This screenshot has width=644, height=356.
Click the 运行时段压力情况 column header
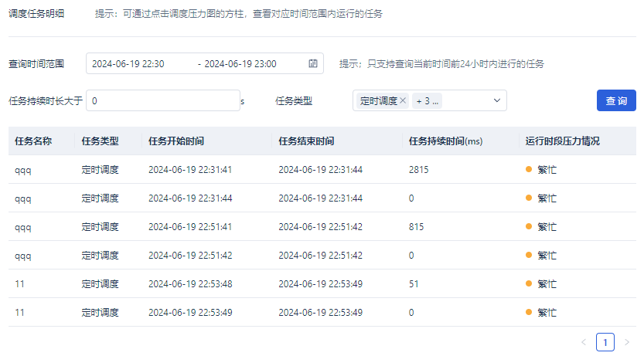tap(562, 141)
